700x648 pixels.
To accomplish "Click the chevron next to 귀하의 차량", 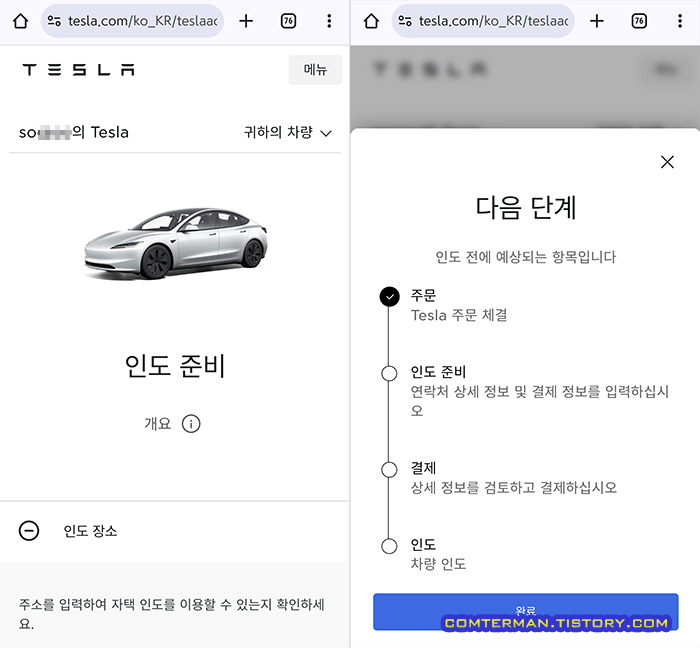I will point(326,133).
